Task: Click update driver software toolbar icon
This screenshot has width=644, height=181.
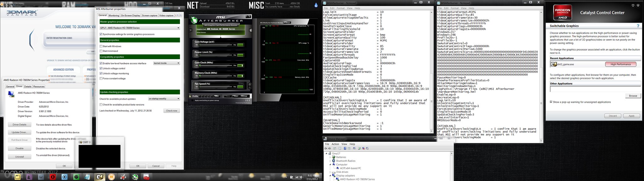Action: [359, 148]
